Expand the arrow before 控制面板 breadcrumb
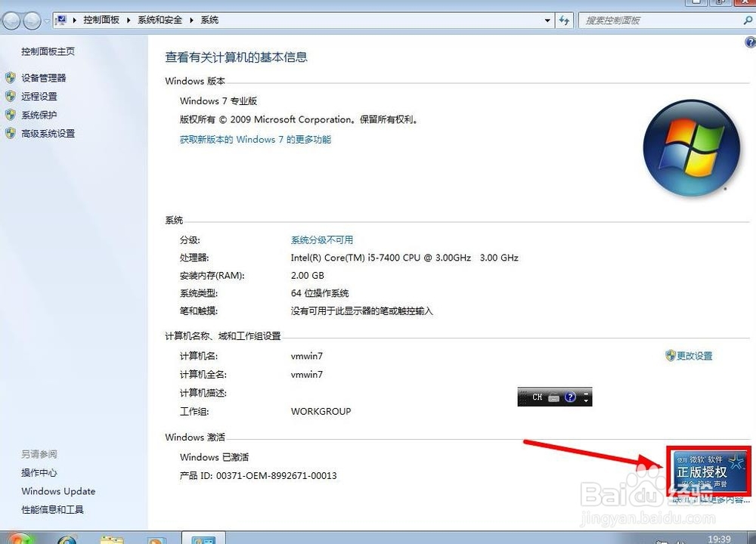The width and height of the screenshot is (756, 544). coord(74,20)
